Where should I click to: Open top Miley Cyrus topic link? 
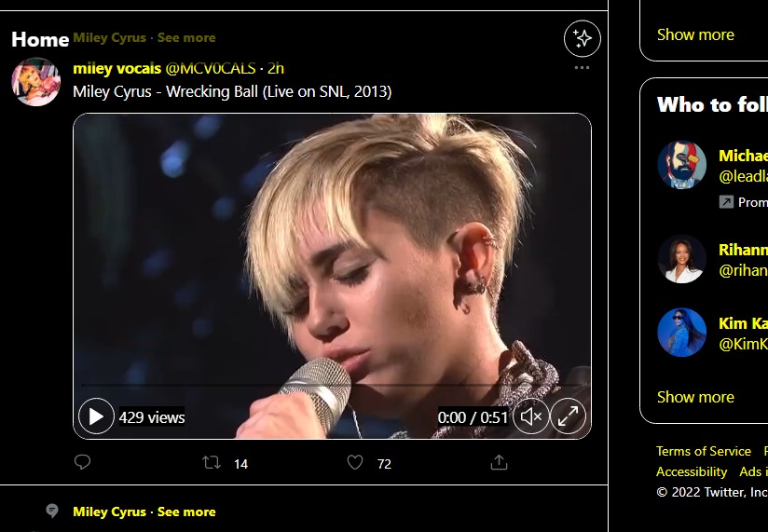click(x=110, y=38)
